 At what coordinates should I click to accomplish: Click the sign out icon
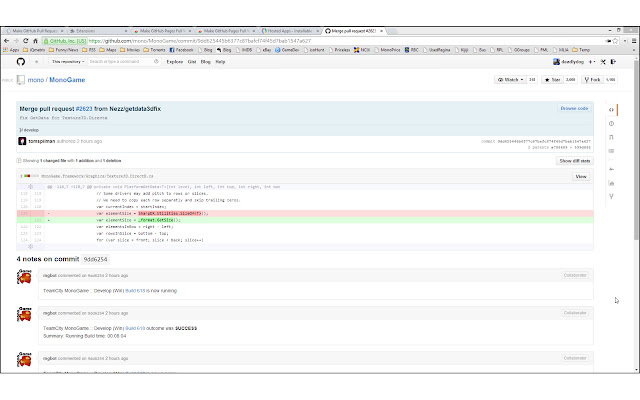613,62
